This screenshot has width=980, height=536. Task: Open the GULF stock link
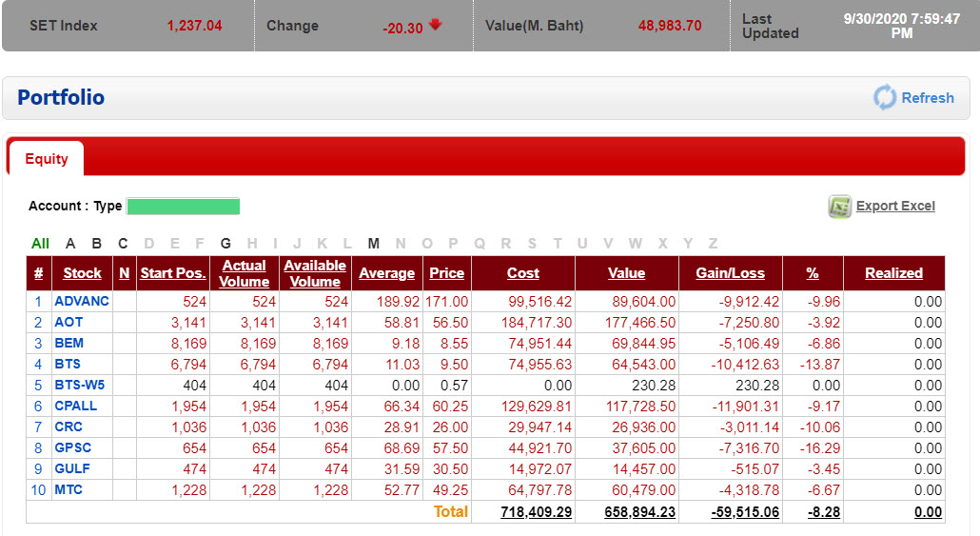(72, 468)
